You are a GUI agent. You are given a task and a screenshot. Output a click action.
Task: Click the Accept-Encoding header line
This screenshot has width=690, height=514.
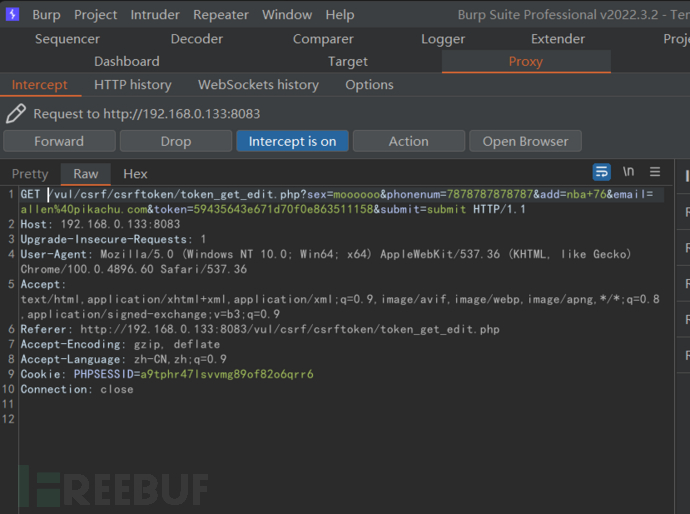120,344
